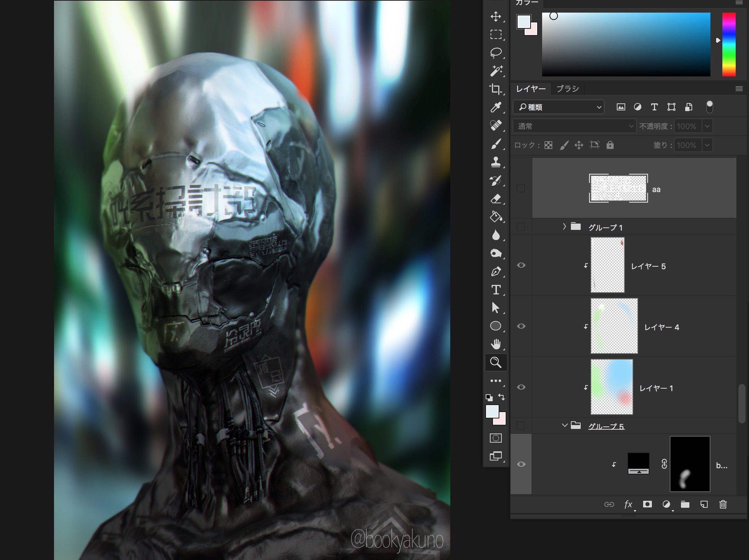Hide レイヤー 5 with its eye toggle

click(521, 266)
